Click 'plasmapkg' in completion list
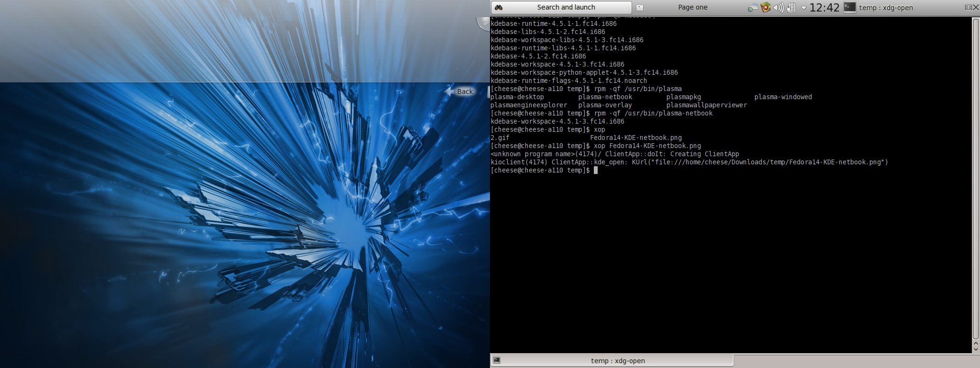Screen dimensions: 980x368 [684, 97]
